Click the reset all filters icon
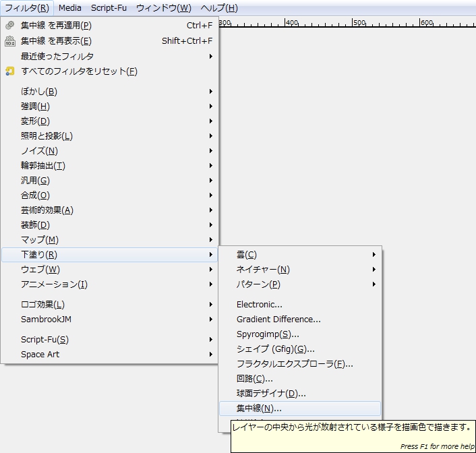Viewport: 476px width, 453px height. click(9, 71)
